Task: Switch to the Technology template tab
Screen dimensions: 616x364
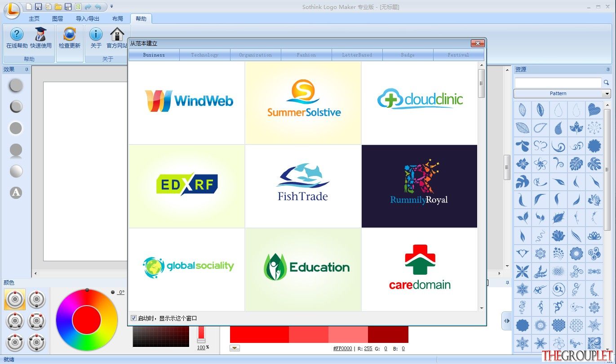Action: 204,55
